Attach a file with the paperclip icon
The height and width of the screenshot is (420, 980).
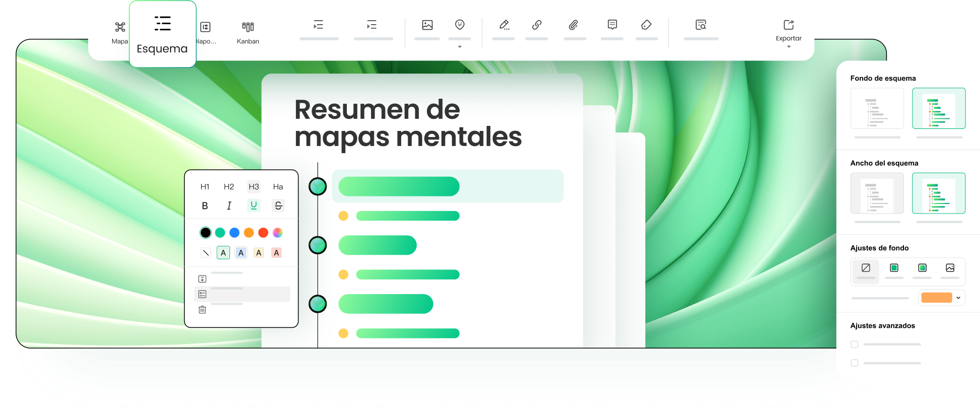(573, 25)
